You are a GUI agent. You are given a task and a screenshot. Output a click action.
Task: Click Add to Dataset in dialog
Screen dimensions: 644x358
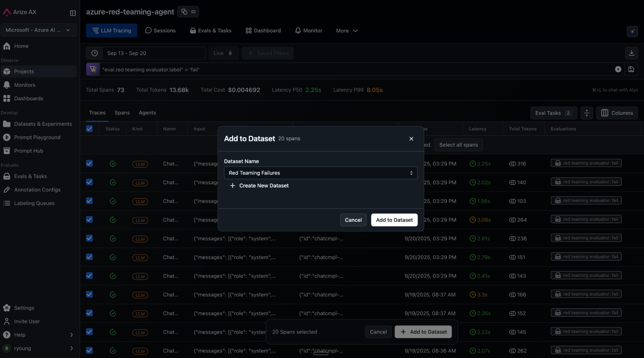click(394, 220)
